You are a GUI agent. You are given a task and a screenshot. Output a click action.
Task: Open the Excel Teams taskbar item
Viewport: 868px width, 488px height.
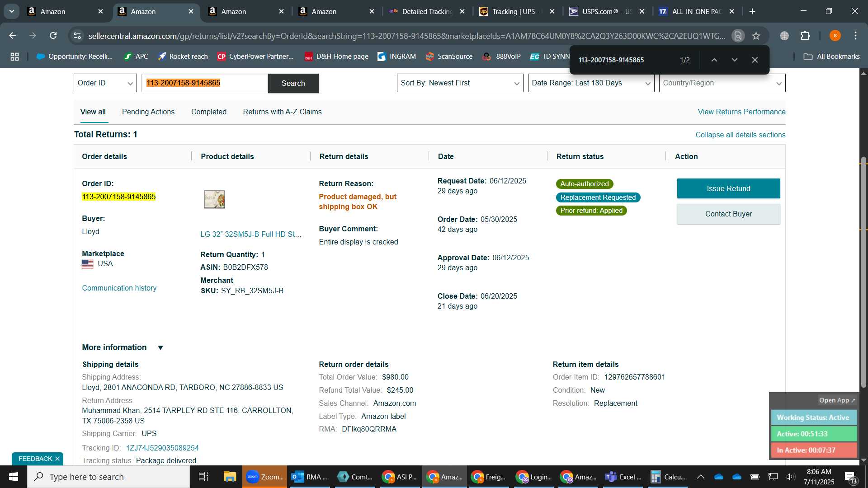[623, 477]
